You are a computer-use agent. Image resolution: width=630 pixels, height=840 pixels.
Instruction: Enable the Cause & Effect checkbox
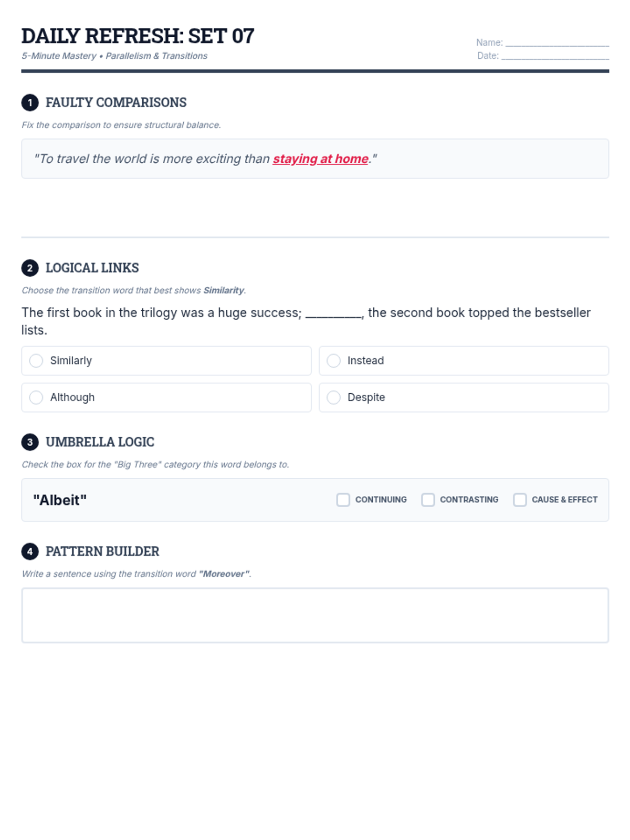(x=520, y=500)
